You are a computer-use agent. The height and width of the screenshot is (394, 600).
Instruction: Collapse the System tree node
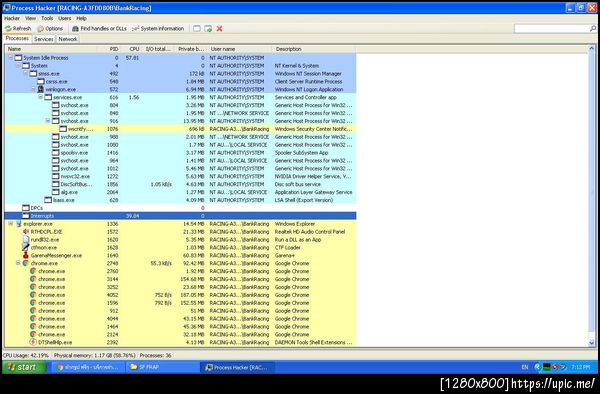pos(18,66)
